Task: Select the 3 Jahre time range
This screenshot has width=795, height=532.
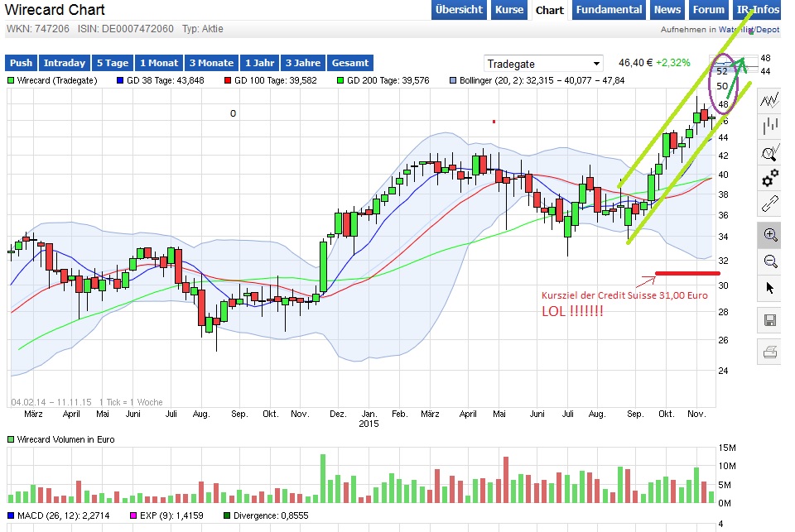Action: (x=303, y=63)
